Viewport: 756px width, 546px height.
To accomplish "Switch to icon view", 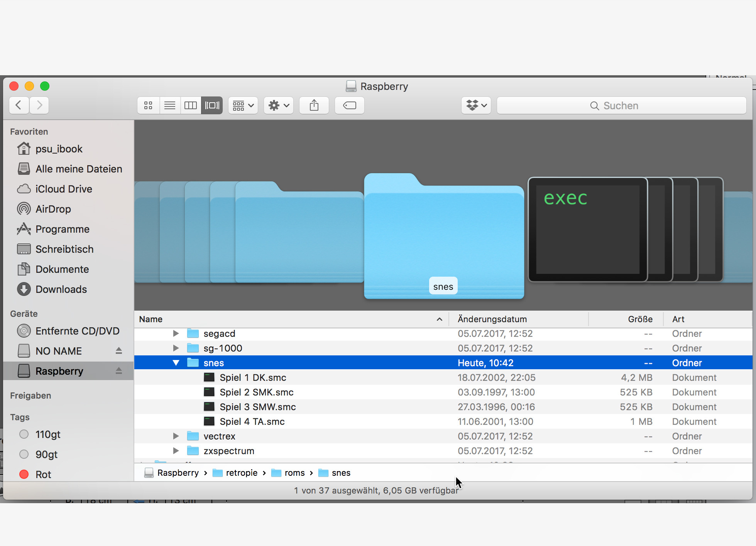I will point(148,105).
